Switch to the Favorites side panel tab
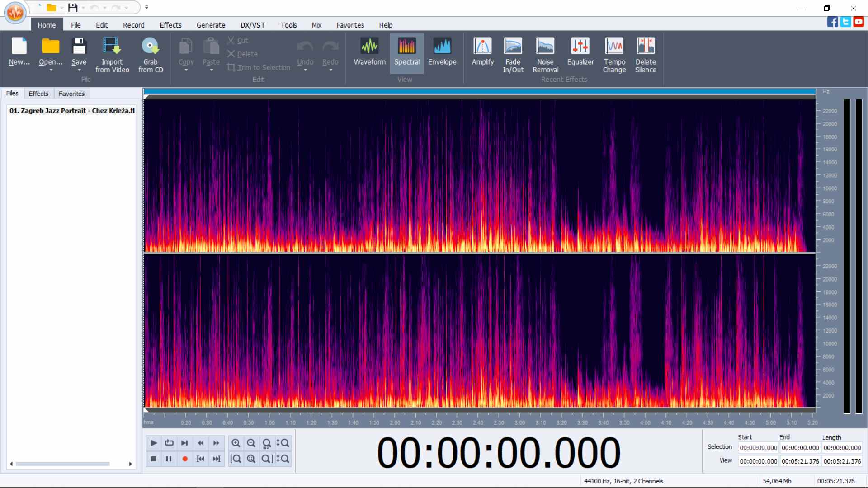The height and width of the screenshot is (488, 868). 71,94
